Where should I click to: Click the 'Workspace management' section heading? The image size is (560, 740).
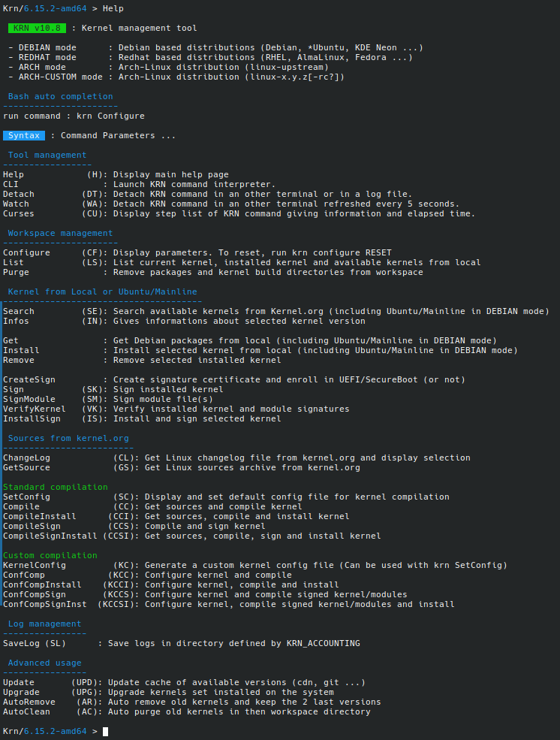click(60, 233)
